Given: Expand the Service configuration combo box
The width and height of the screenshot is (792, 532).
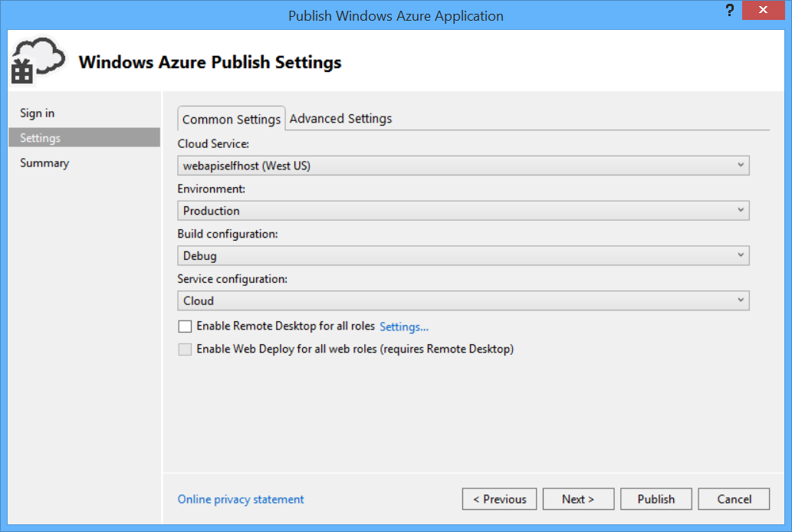Looking at the screenshot, I should (741, 300).
